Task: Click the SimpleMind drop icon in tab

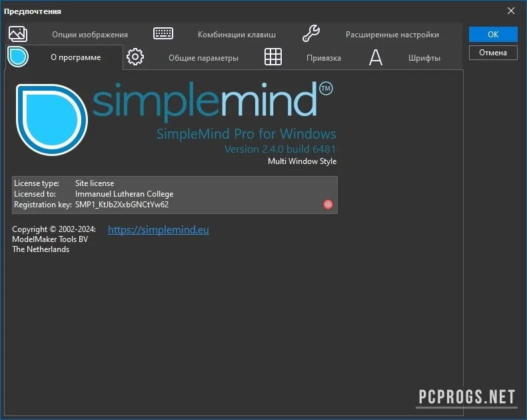Action: pyautogui.click(x=17, y=57)
